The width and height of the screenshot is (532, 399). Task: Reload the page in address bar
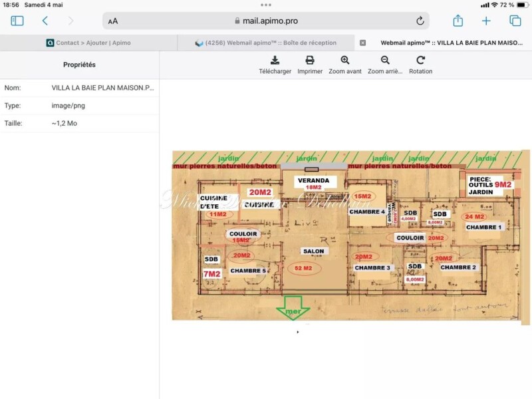(x=420, y=21)
